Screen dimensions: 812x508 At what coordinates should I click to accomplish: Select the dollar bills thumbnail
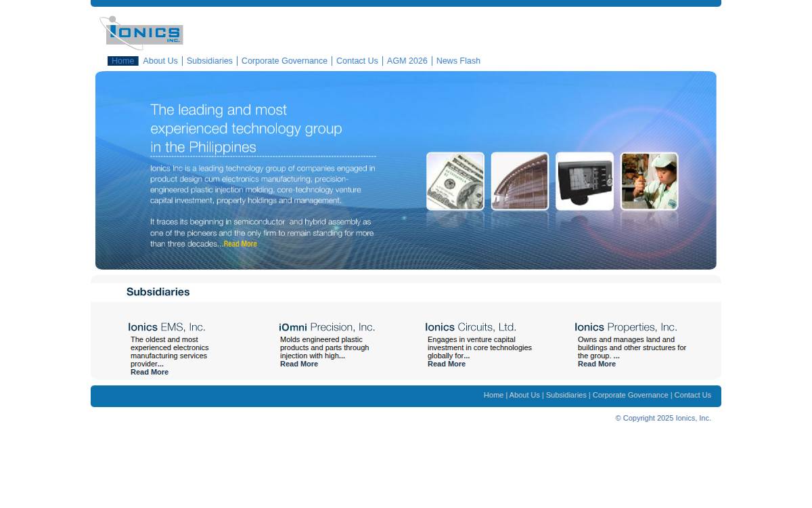click(455, 181)
